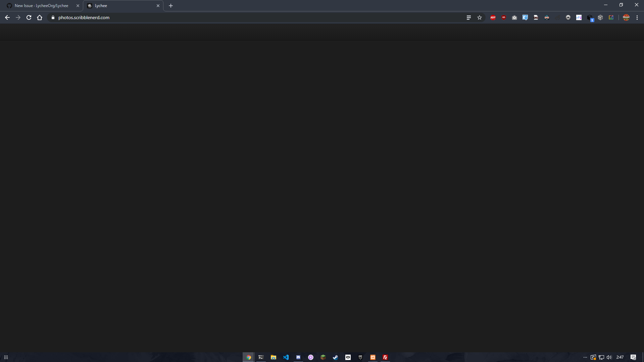
Task: Open the Adblock Plus extension
Action: (493, 17)
